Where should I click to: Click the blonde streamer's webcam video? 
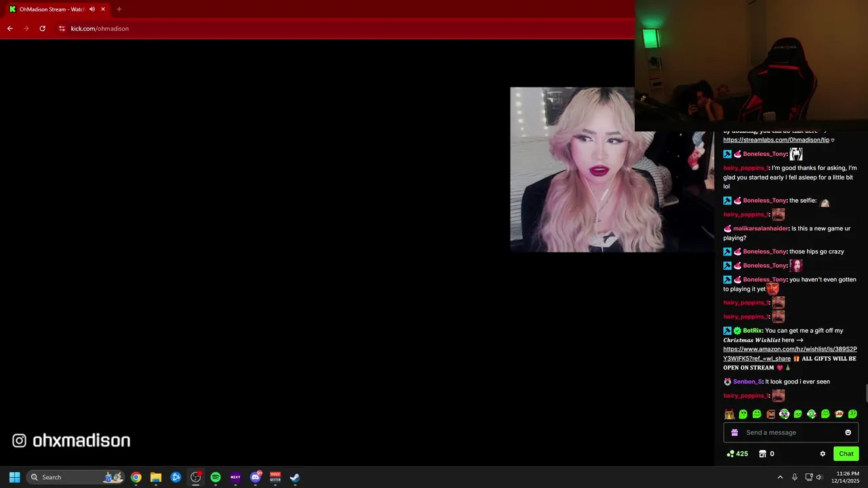pos(610,169)
